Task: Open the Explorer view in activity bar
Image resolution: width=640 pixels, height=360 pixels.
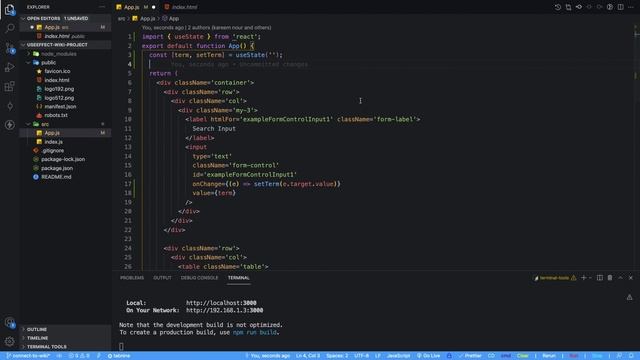Action: pyautogui.click(x=9, y=9)
